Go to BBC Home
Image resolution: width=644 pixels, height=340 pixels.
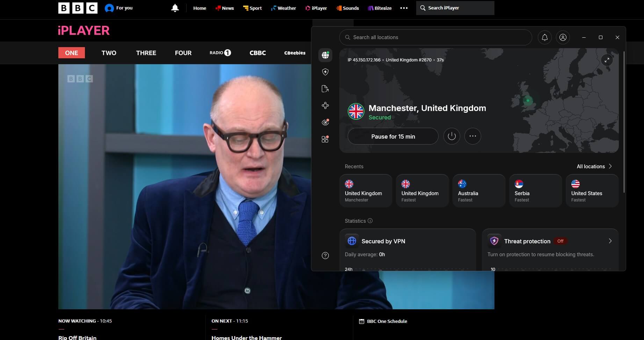coord(200,8)
